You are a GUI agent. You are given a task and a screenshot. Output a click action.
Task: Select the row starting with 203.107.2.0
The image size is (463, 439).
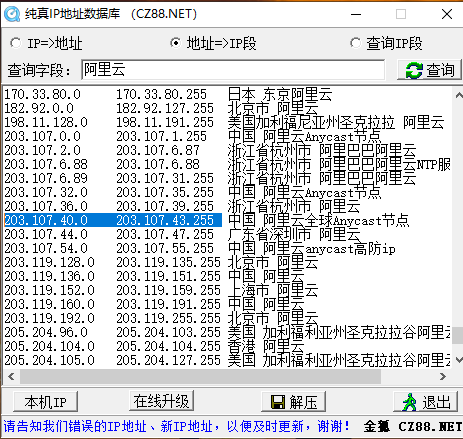[x=227, y=150]
